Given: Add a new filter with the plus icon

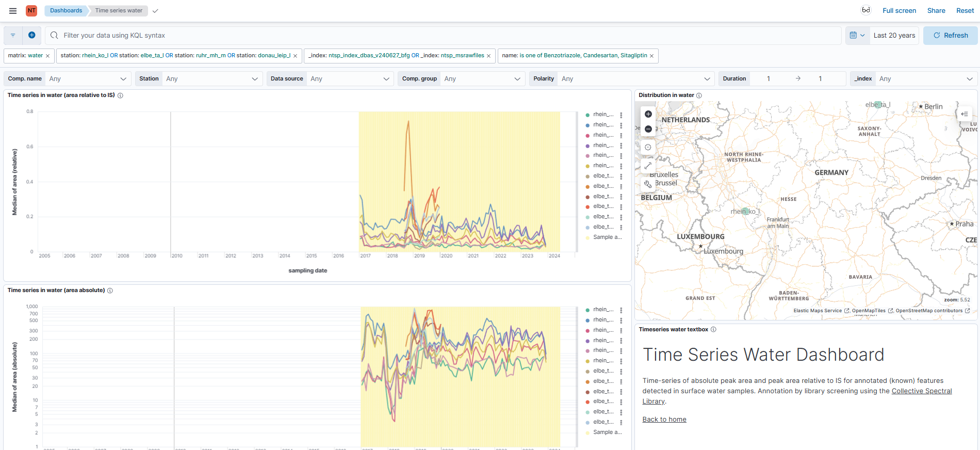Looking at the screenshot, I should point(31,35).
